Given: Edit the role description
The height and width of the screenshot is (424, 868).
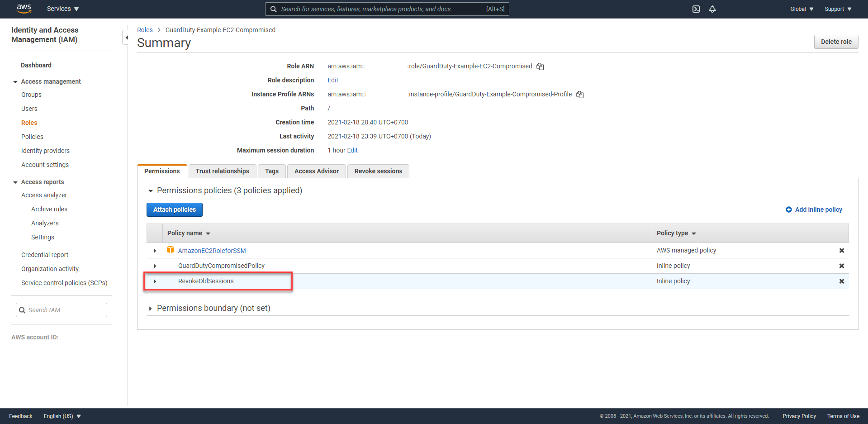Looking at the screenshot, I should click(333, 80).
